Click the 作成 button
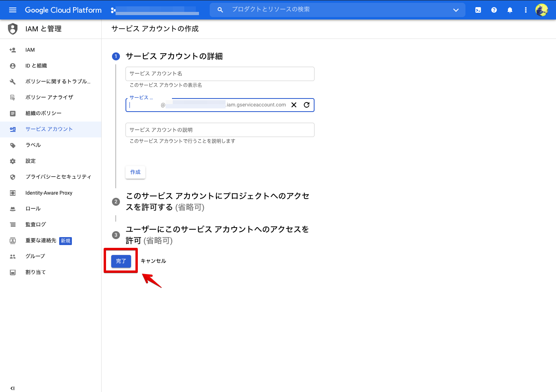Screen dimensions: 556x392 [135, 172]
